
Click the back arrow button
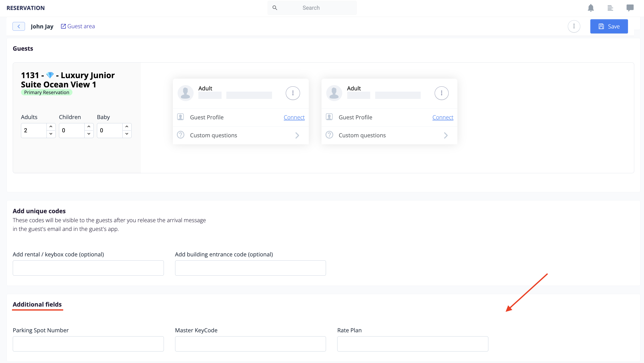pos(19,26)
